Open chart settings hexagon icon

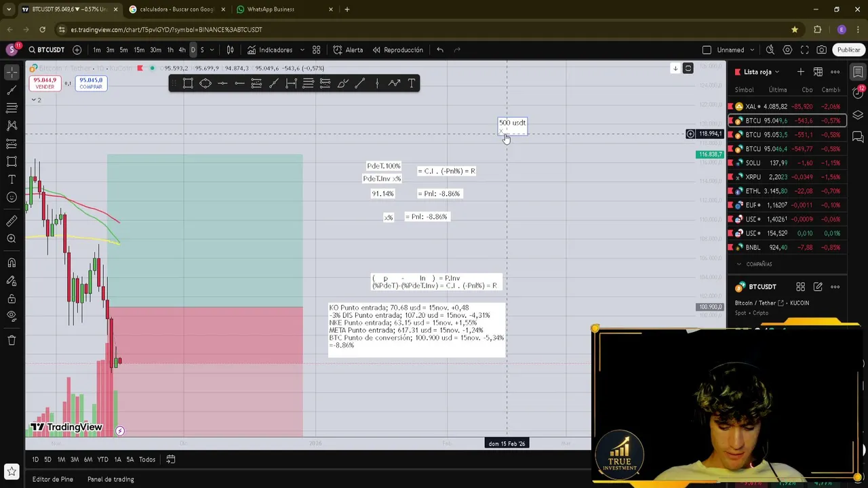point(787,49)
